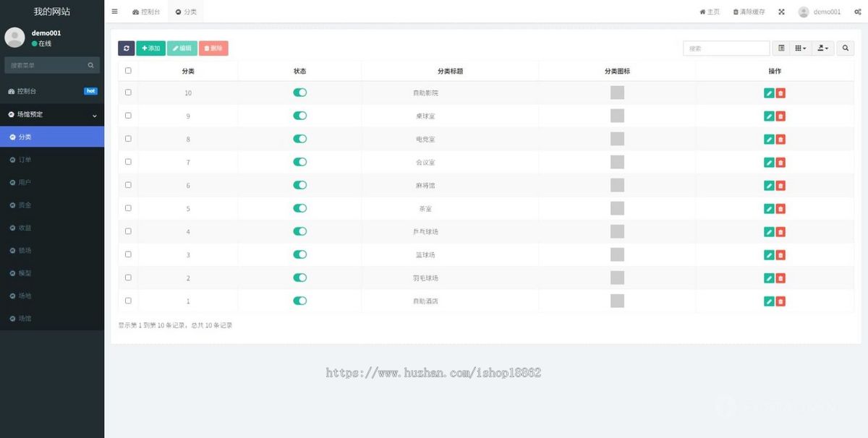Image resolution: width=868 pixels, height=438 pixels.
Task: Toggle status switch for 茶室
Action: (299, 208)
